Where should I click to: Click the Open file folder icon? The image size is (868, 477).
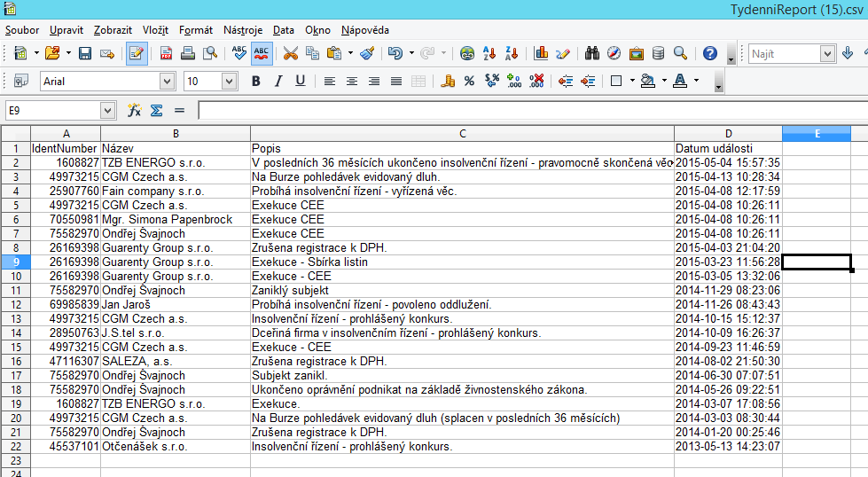(52, 54)
